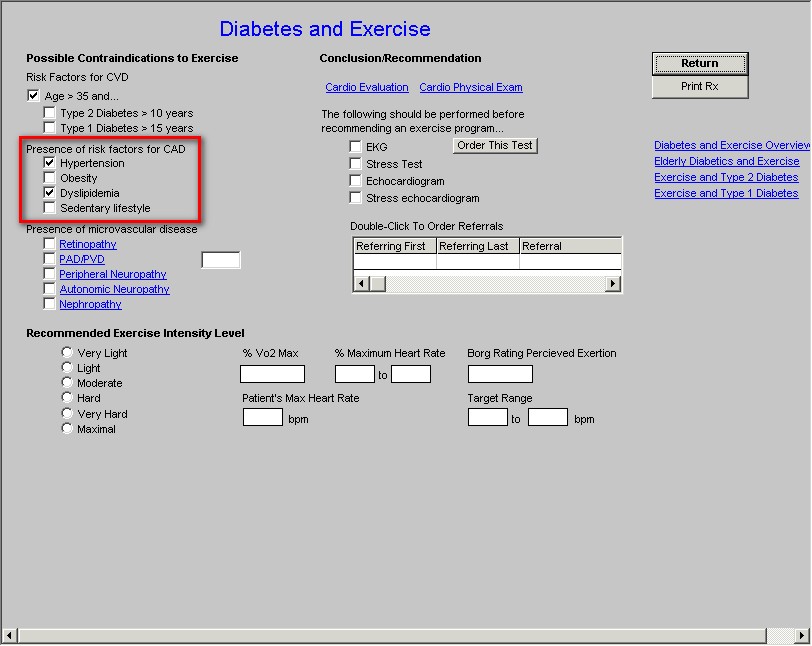Click the referrals table right scroll arrow
This screenshot has height=646, width=812.
[613, 284]
